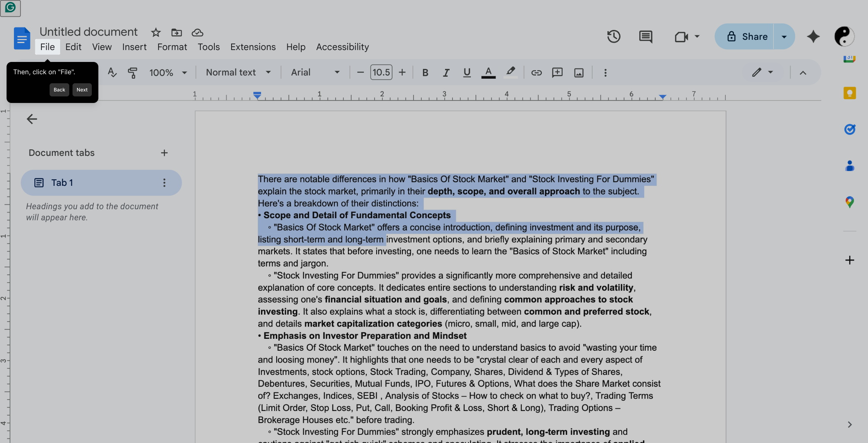Image resolution: width=868 pixels, height=443 pixels.
Task: Show the side panel chevron
Action: click(850, 425)
